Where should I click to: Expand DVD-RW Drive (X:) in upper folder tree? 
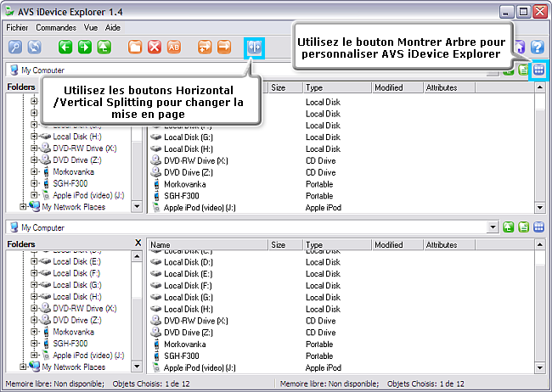34,148
